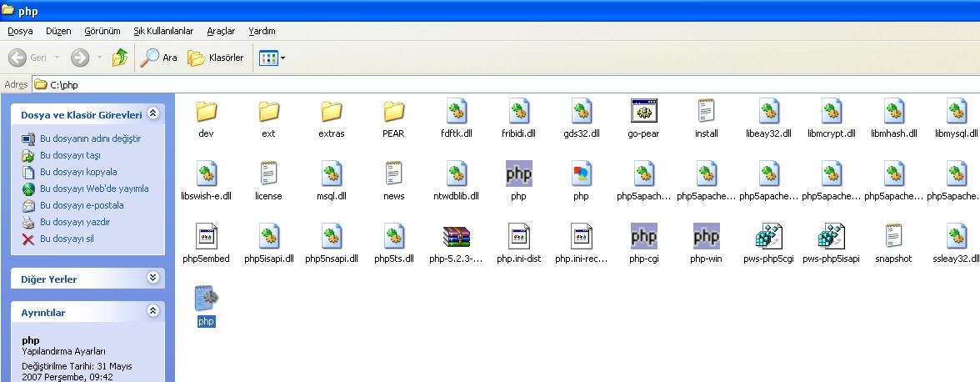Open the views dropdown in toolbar
The image size is (980, 382).
pyautogui.click(x=283, y=58)
